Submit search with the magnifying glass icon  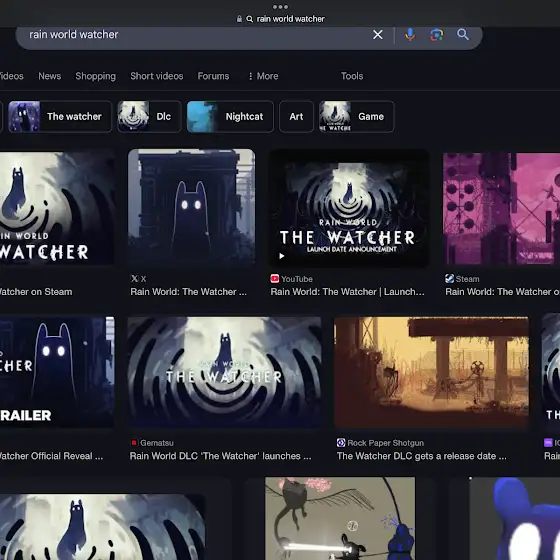463,34
